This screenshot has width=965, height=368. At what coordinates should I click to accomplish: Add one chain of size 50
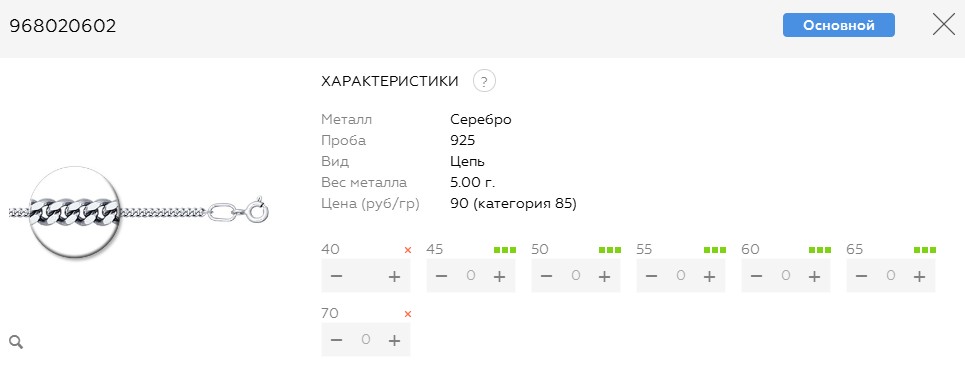point(604,276)
